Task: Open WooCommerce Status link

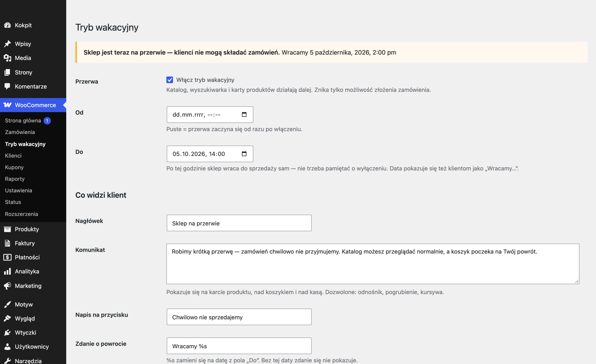Action: (13, 202)
